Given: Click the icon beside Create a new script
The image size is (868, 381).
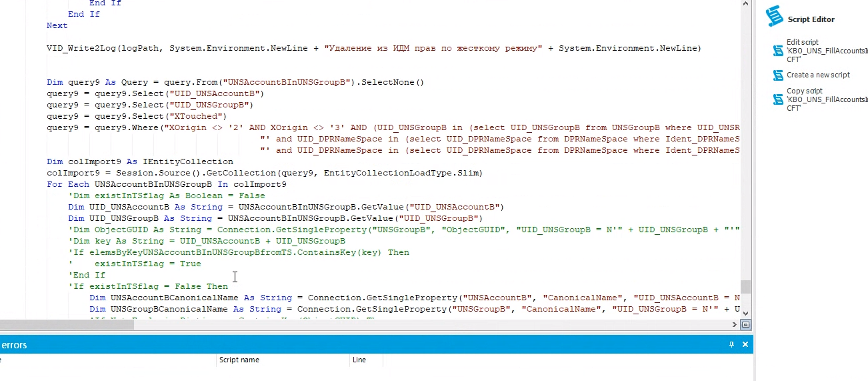Looking at the screenshot, I should [x=777, y=75].
